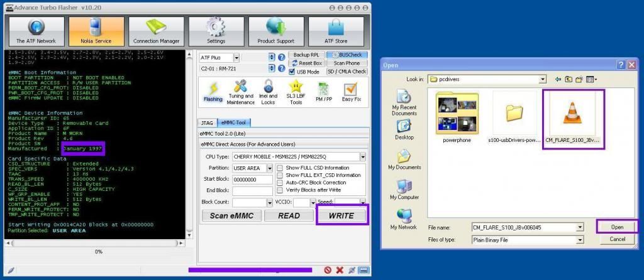Enable Show FULL CSD Information

pos(280,168)
